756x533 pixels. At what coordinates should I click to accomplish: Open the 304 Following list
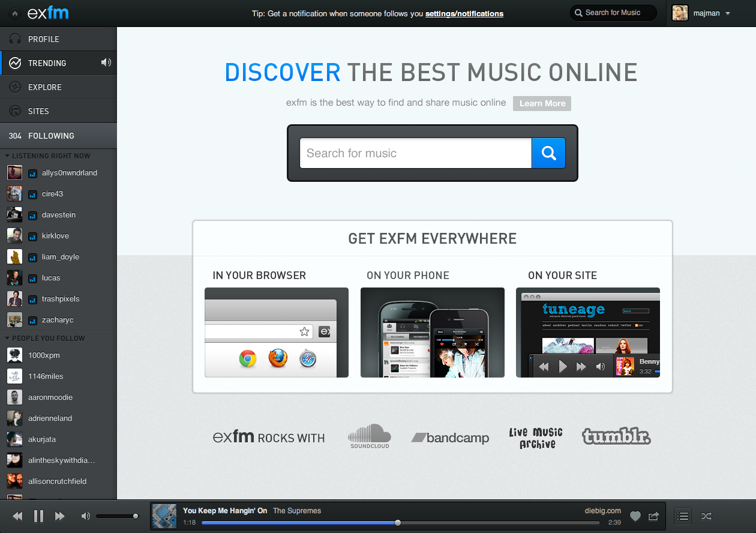[x=58, y=136]
